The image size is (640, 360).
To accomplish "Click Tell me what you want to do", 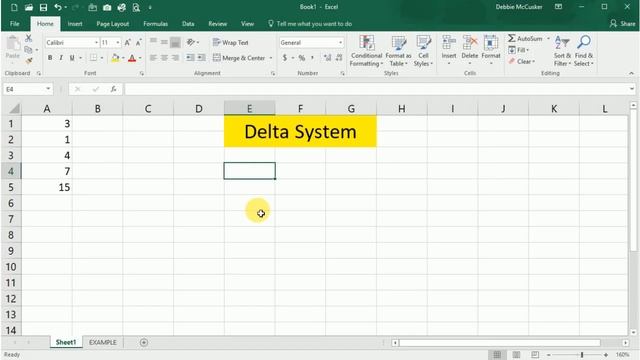I will click(x=310, y=24).
